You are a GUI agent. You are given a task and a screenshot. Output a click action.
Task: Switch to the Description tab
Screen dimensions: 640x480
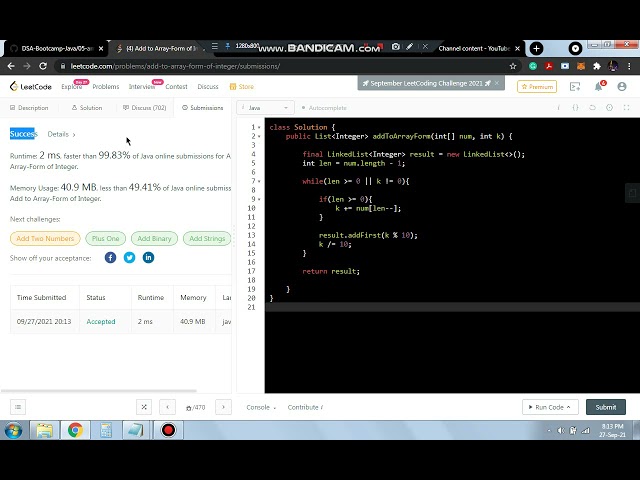[29, 108]
